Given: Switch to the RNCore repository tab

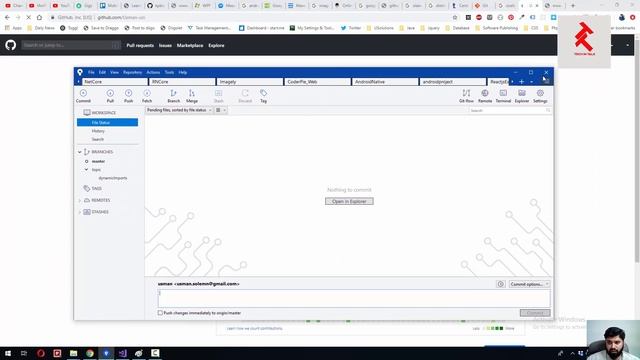Looking at the screenshot, I should [182, 82].
